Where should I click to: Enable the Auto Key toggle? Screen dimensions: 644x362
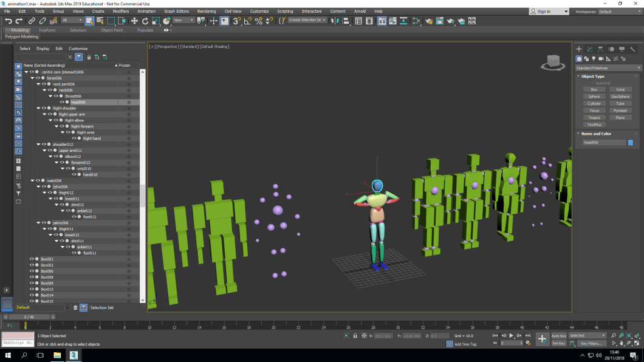pos(558,336)
